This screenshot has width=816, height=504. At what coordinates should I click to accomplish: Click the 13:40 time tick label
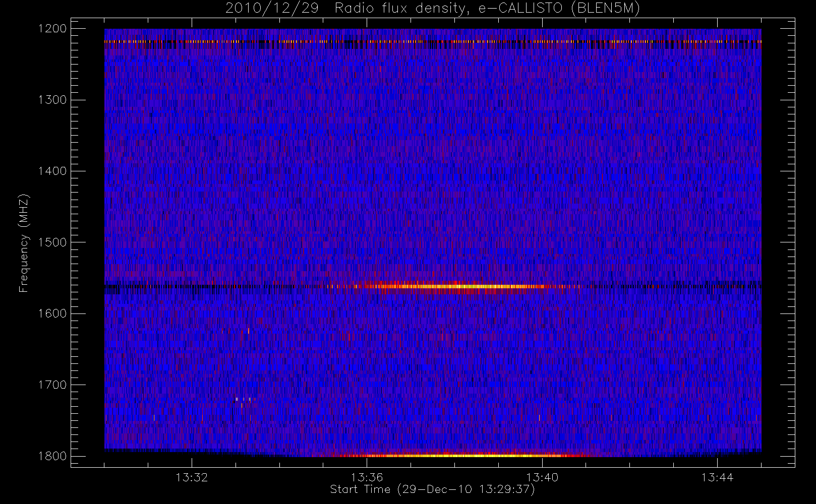click(542, 477)
